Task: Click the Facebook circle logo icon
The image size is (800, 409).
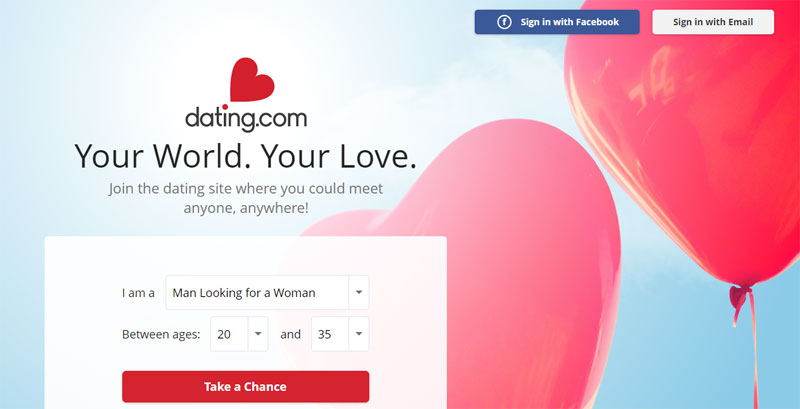Action: point(504,22)
